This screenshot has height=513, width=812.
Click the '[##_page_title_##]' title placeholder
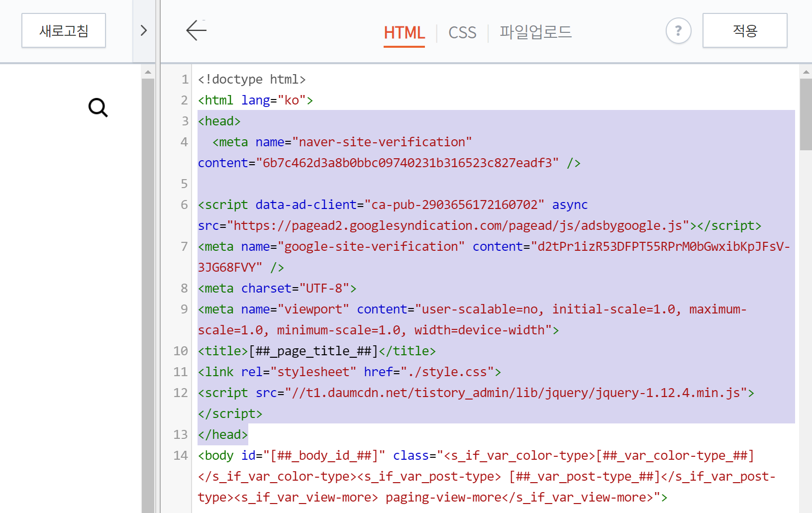tap(313, 351)
